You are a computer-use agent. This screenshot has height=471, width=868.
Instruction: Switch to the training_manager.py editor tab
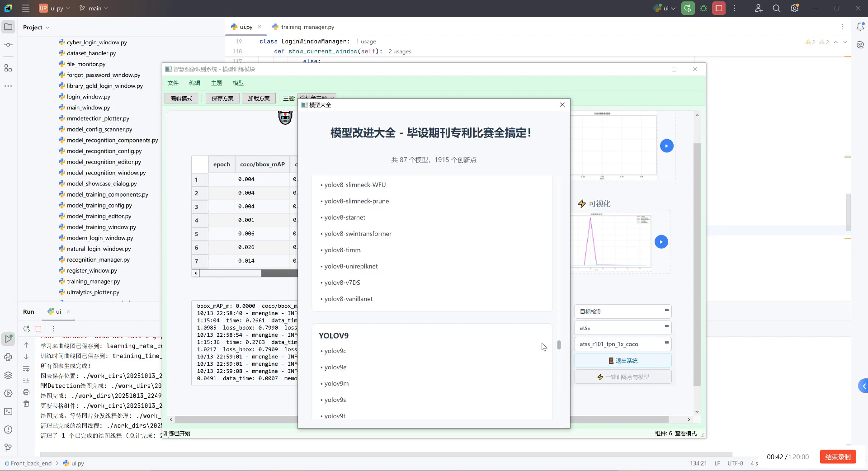(303, 27)
